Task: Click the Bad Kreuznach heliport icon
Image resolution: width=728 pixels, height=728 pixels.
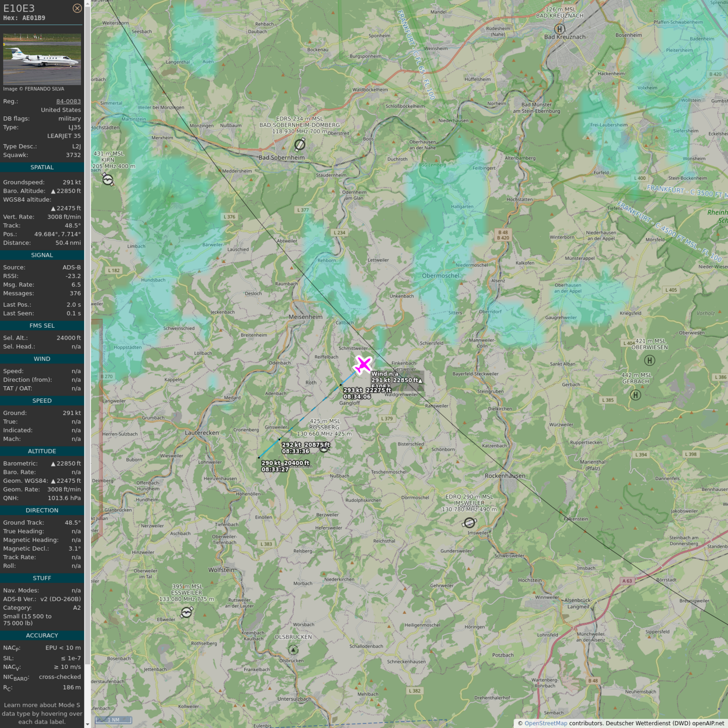Action: click(x=560, y=29)
